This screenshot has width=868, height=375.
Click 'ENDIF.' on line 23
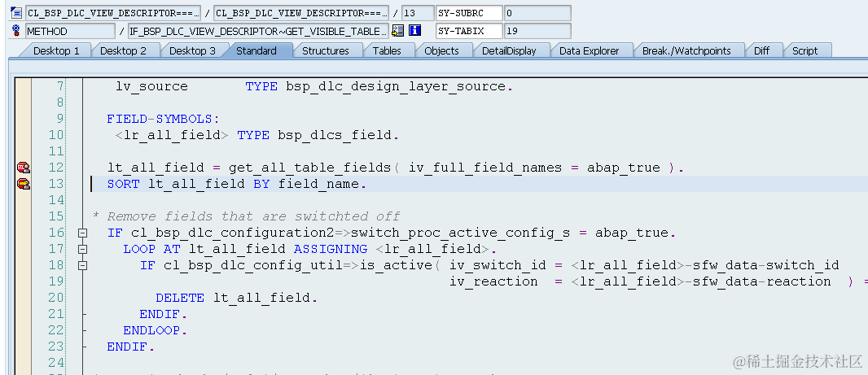[130, 347]
